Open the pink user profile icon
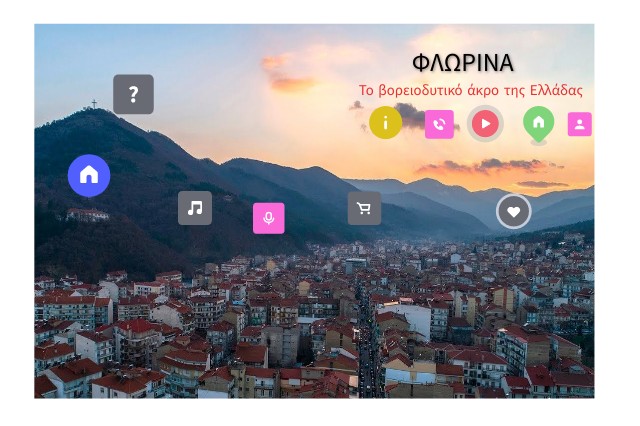 coord(580,124)
